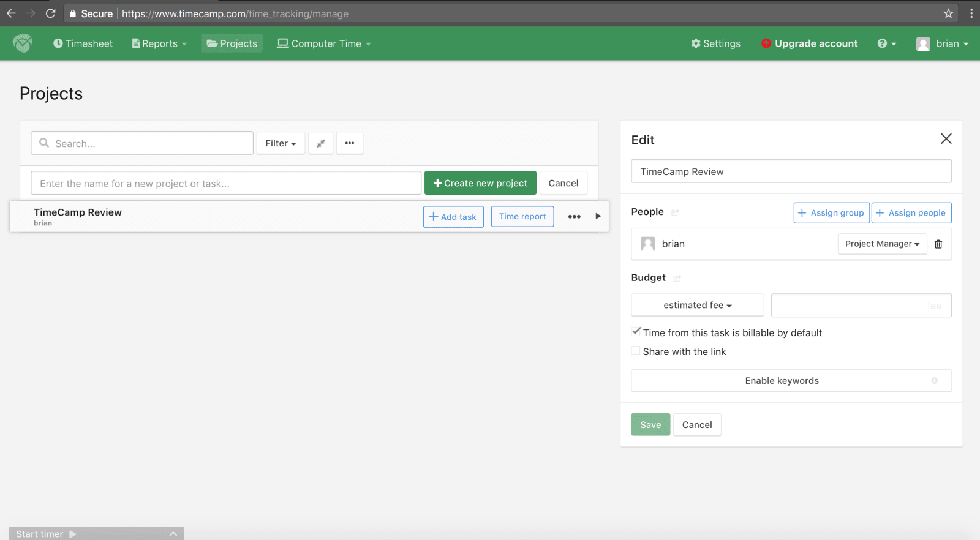
Task: Cancel in the Edit panel
Action: [697, 425]
